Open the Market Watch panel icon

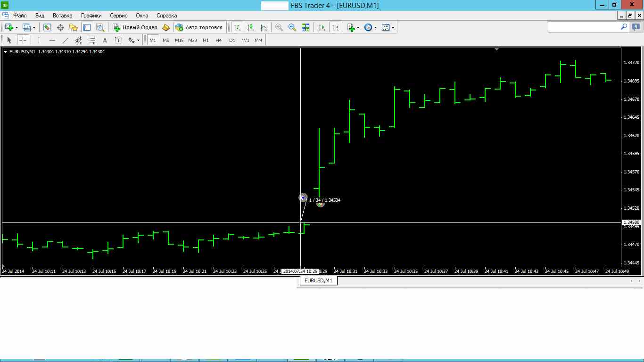[47, 27]
